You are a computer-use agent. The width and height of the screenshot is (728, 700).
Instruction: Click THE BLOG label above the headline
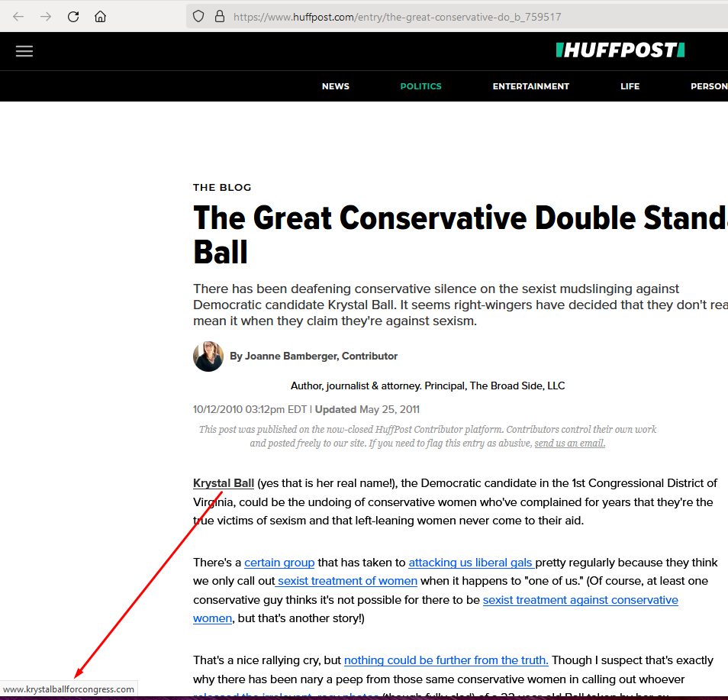[222, 187]
